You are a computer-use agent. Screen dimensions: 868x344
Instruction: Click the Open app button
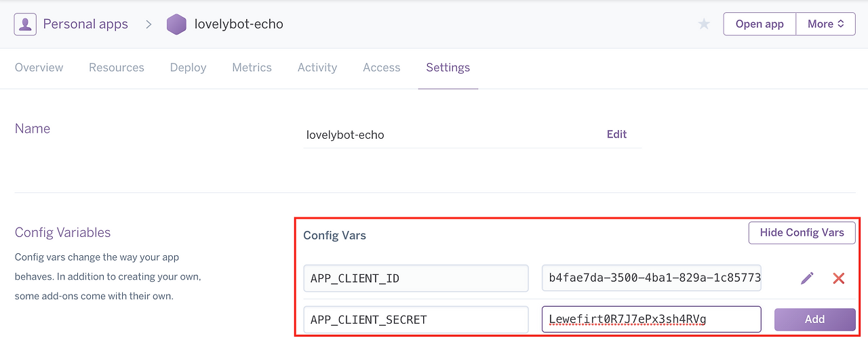point(759,24)
